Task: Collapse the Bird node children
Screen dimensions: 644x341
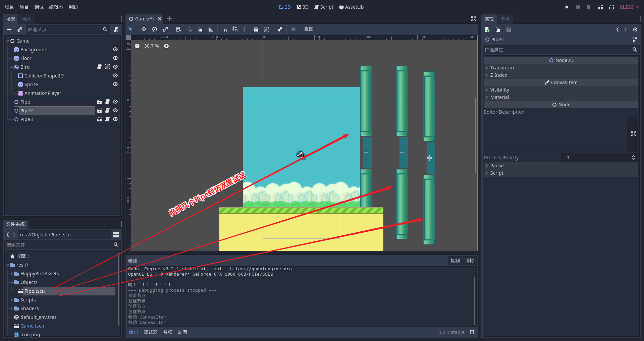Action: tap(12, 67)
